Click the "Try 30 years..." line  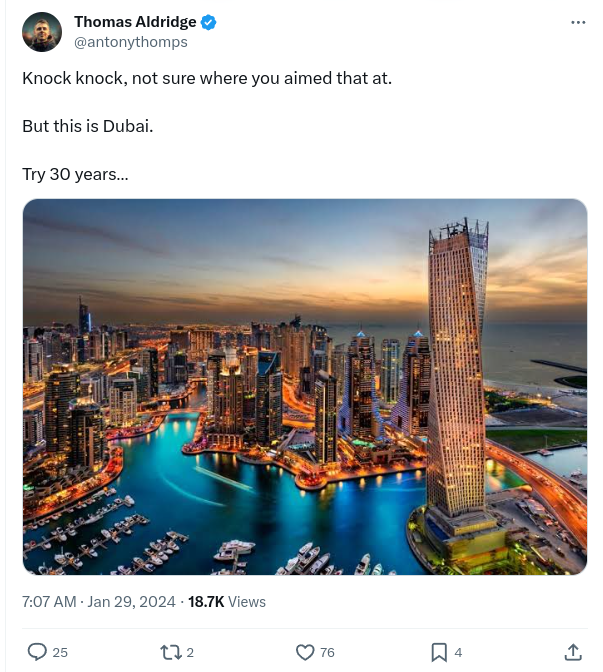point(75,174)
